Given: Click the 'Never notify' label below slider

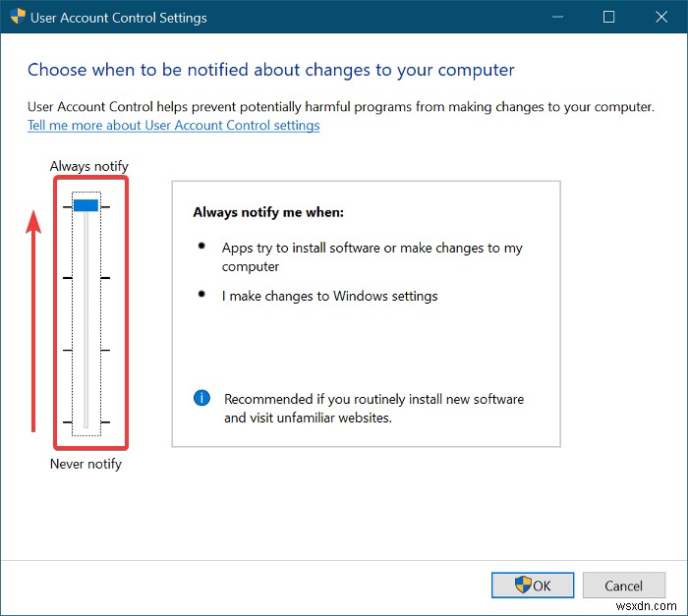Looking at the screenshot, I should click(86, 464).
